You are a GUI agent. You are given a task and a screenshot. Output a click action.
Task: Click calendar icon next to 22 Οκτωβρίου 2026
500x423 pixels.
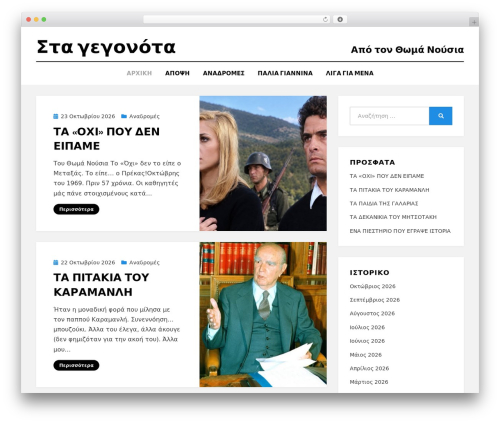coord(56,262)
